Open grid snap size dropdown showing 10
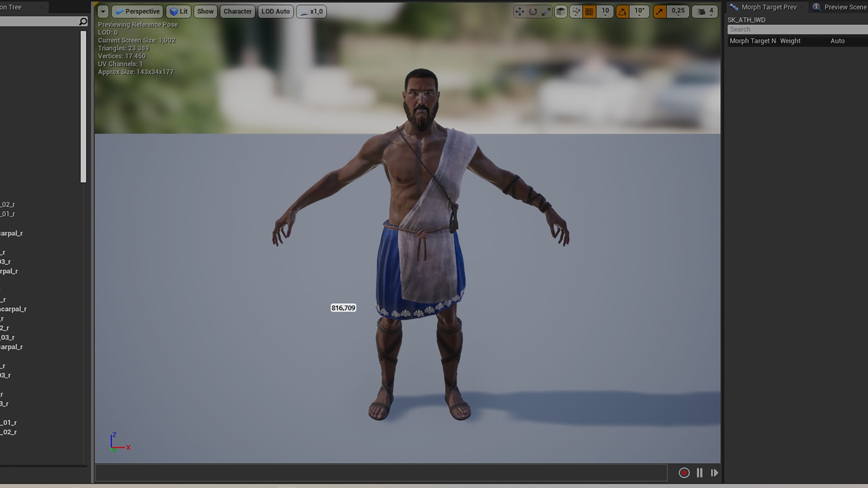 click(605, 12)
